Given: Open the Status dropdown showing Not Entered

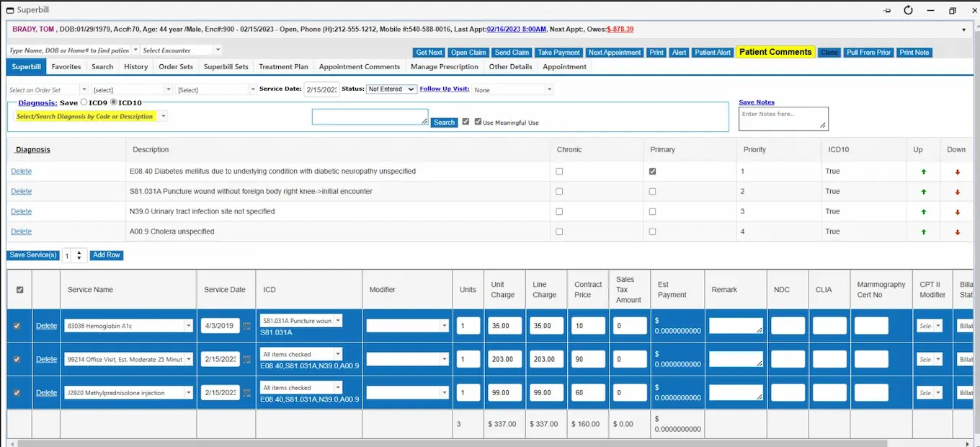Looking at the screenshot, I should [x=391, y=89].
